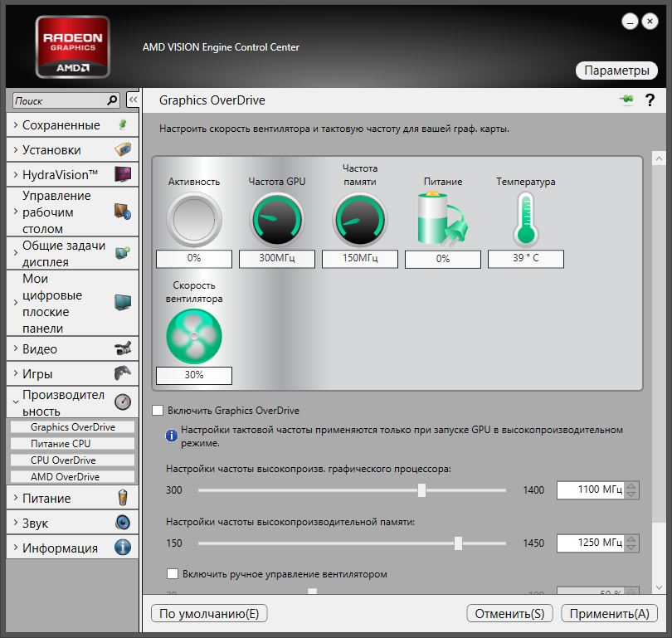This screenshot has width=672, height=638.
Task: Open the Параметры button
Action: [x=616, y=71]
